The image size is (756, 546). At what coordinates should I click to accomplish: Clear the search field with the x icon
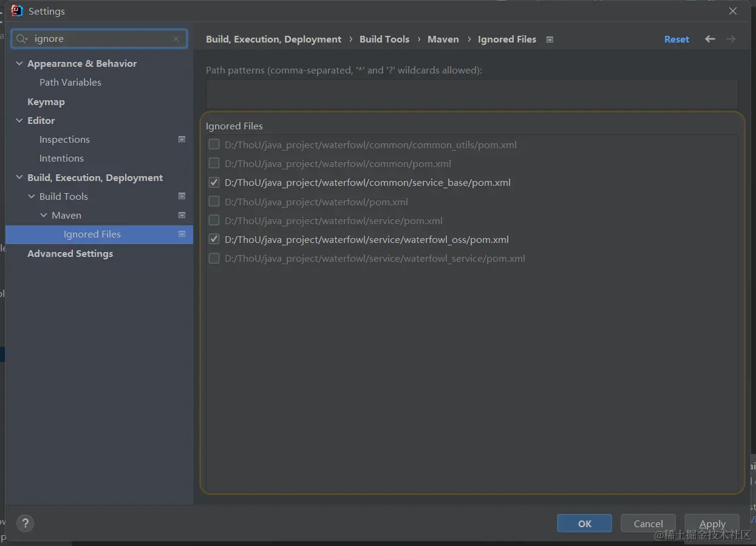(176, 39)
